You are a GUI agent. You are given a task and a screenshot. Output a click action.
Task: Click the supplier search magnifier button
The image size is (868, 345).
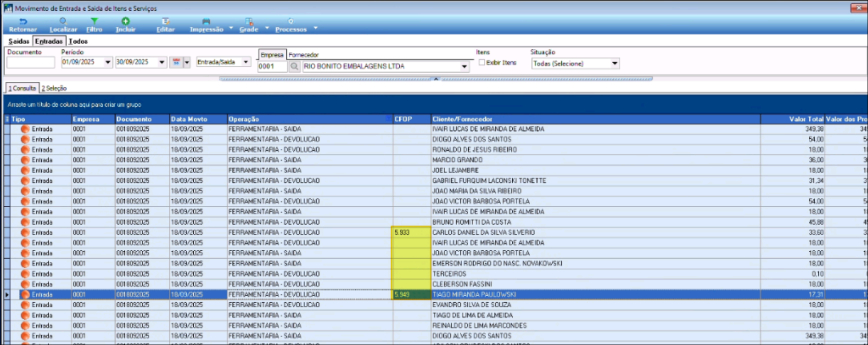coord(294,67)
